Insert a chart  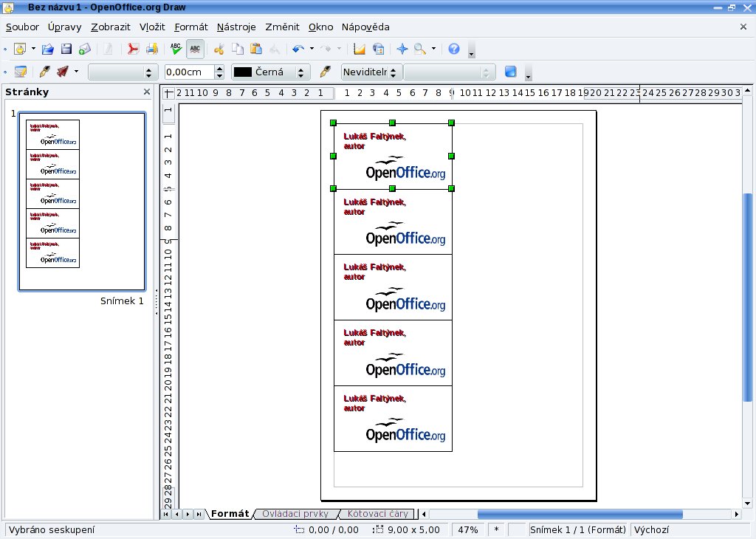click(360, 49)
